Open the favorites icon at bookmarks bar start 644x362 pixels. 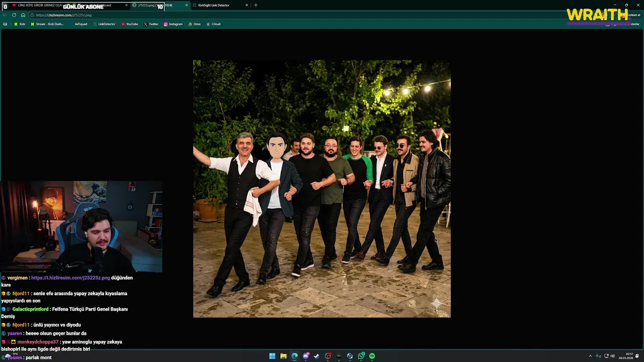click(x=5, y=24)
